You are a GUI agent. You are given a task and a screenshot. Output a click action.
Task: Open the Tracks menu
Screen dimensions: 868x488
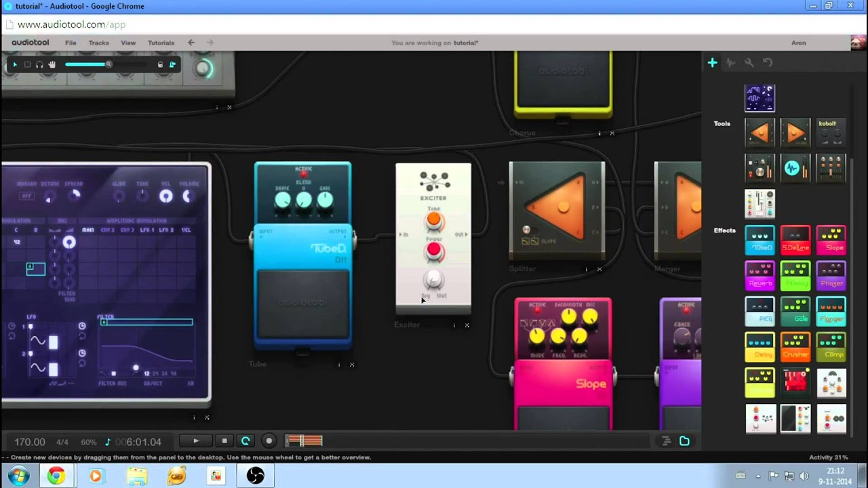pos(98,43)
